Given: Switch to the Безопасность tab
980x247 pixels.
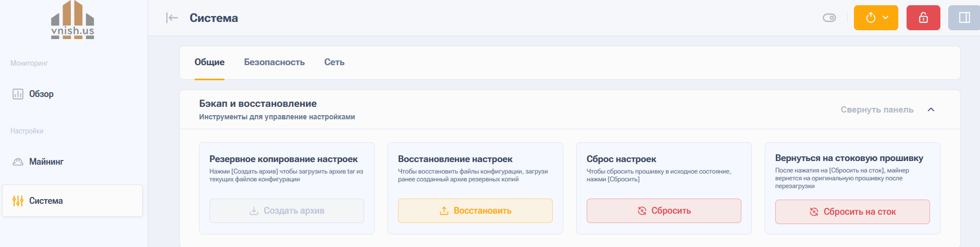Looking at the screenshot, I should (x=274, y=62).
